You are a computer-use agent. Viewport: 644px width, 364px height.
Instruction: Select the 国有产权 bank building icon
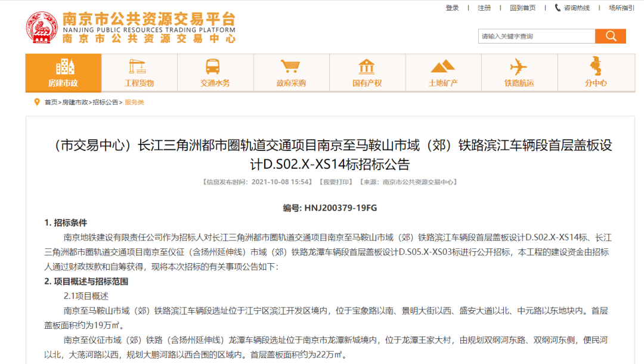pos(367,66)
